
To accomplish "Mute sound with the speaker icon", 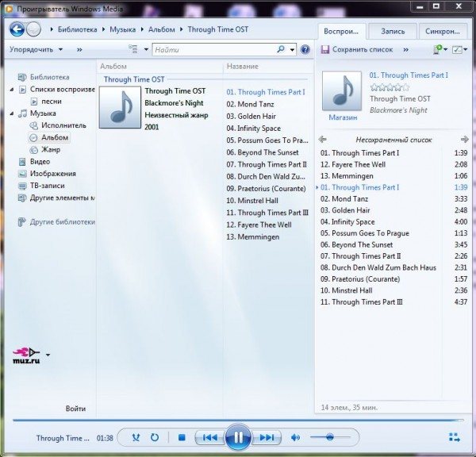I will pyautogui.click(x=295, y=437).
